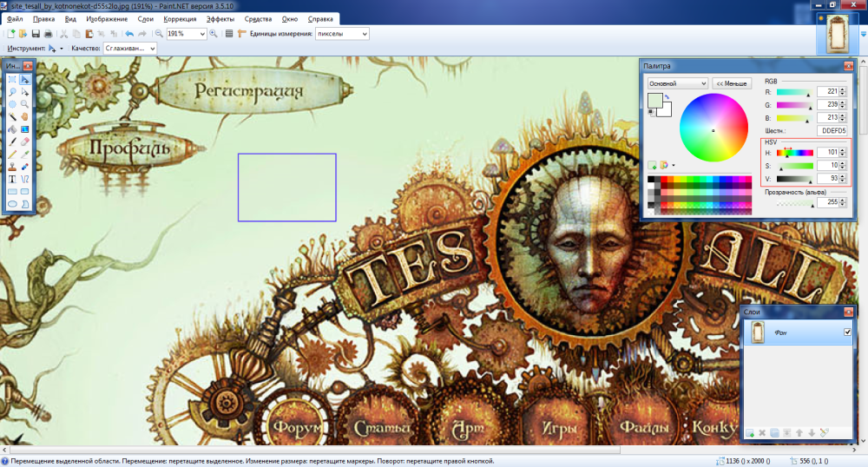Open the Изображение menu
The height and width of the screenshot is (467, 868).
[107, 19]
